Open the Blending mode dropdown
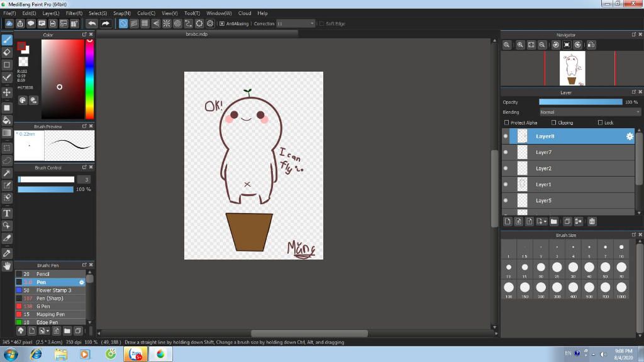Viewport: 644px width, 362px height. point(590,112)
